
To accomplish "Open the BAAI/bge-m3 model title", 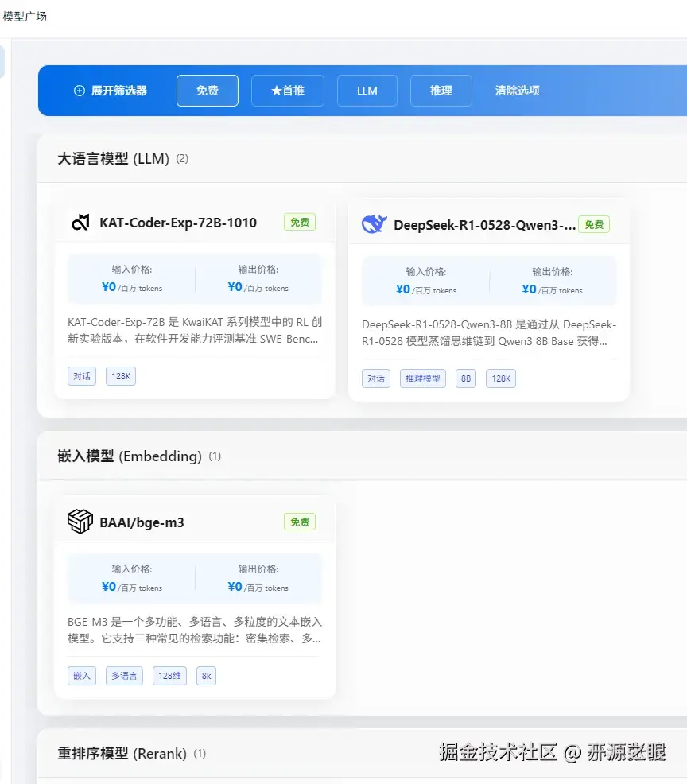I will click(x=142, y=522).
